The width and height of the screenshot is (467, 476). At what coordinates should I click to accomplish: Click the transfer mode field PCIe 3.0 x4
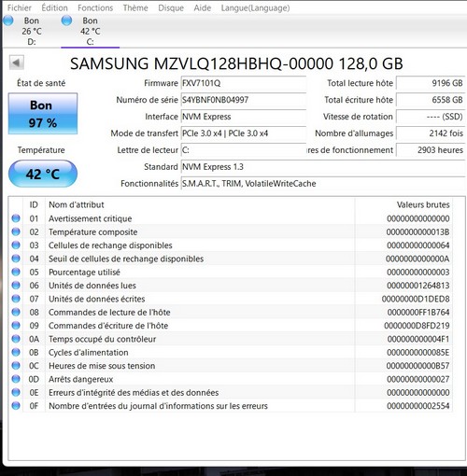click(244, 133)
